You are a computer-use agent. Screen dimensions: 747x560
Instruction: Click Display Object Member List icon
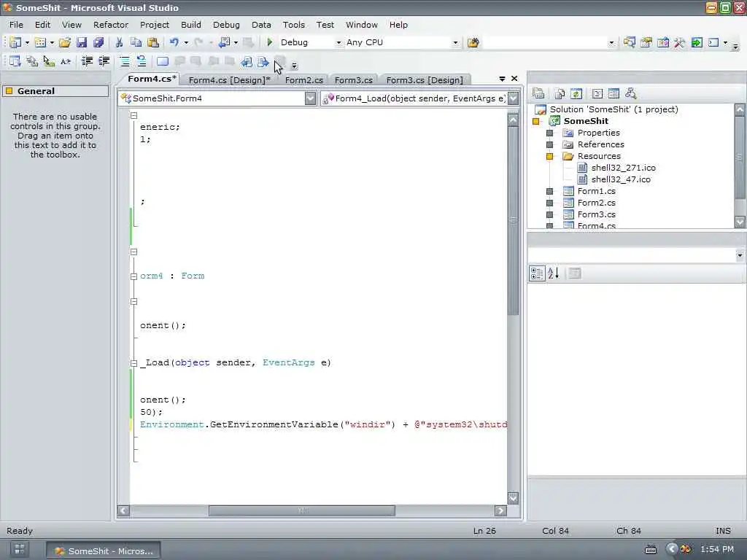pos(15,61)
